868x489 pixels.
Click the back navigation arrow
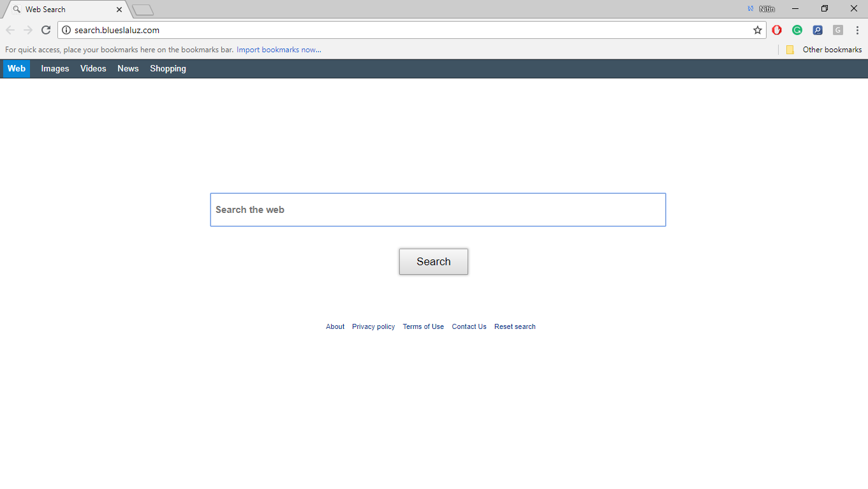(x=10, y=29)
